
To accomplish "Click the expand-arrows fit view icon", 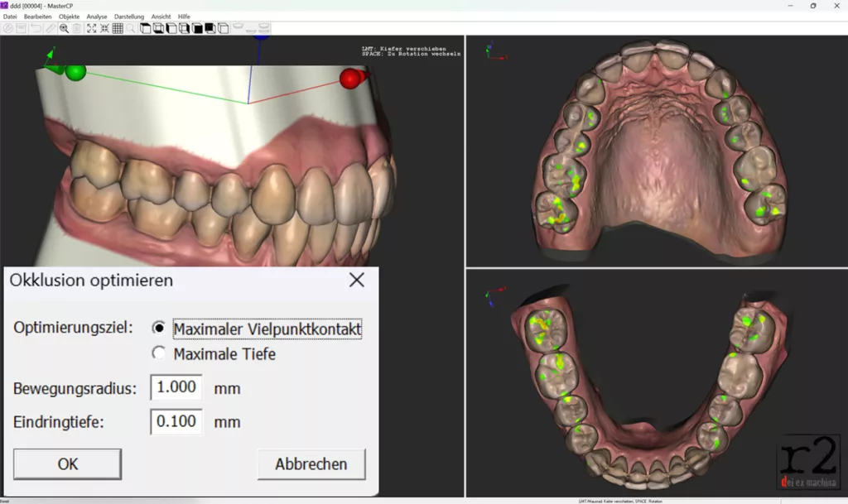I will [92, 28].
